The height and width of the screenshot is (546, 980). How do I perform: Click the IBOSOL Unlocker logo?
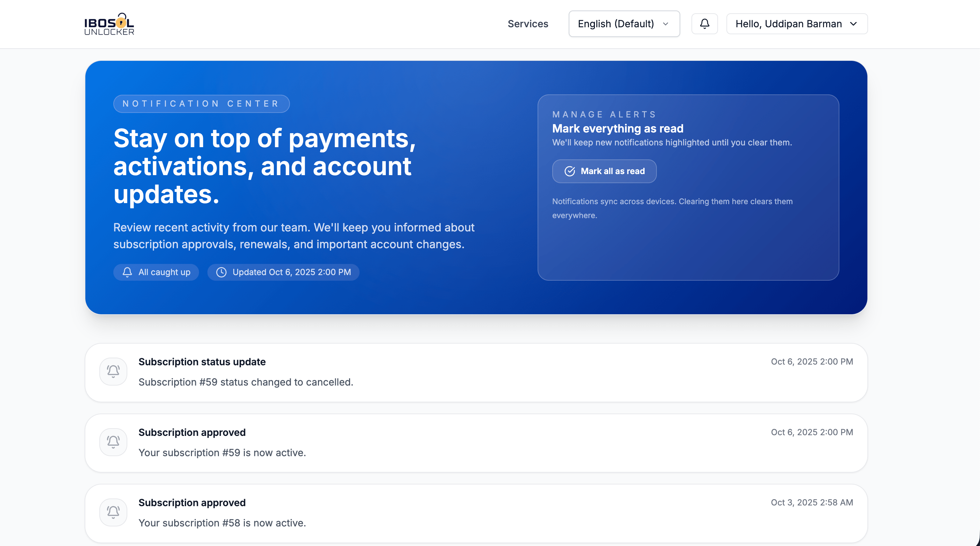click(x=109, y=24)
